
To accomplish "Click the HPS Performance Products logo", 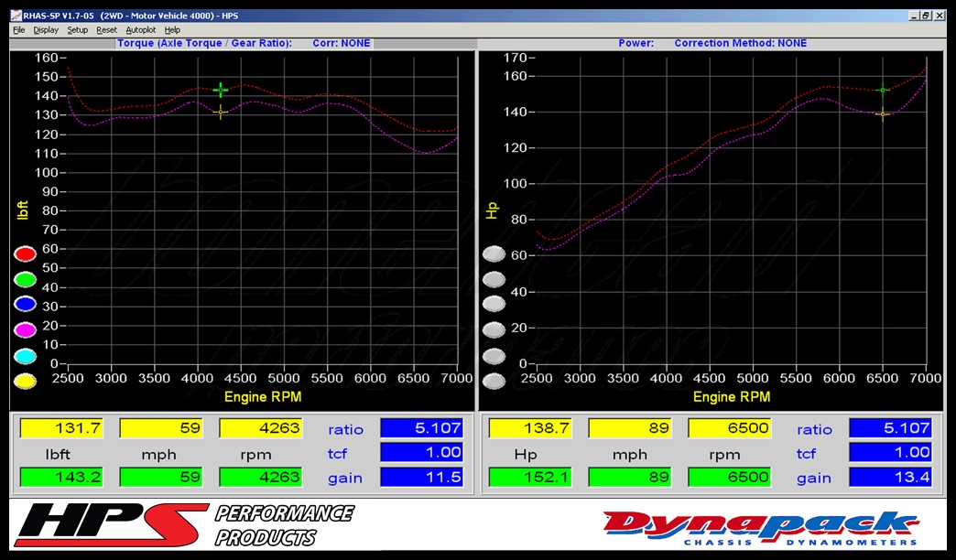I will coord(183,524).
